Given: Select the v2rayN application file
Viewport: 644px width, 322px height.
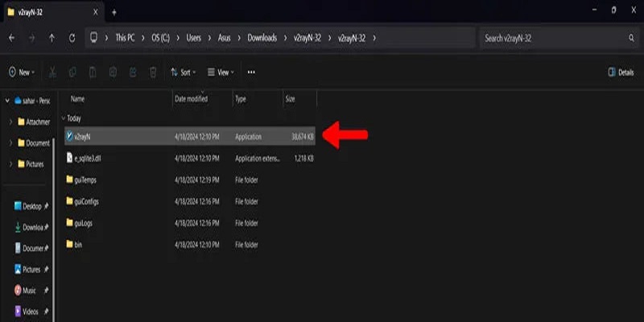Looking at the screenshot, I should point(190,136).
